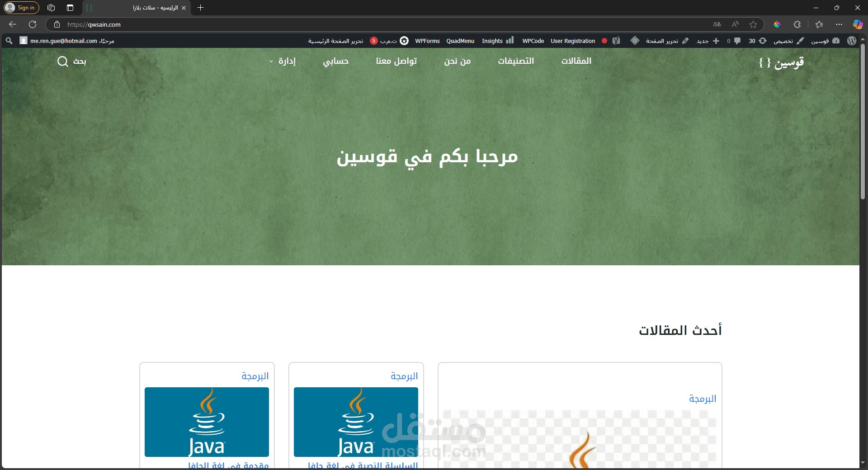
Task: Click the diamond-shaped plugin icon in admin bar
Action: 635,41
